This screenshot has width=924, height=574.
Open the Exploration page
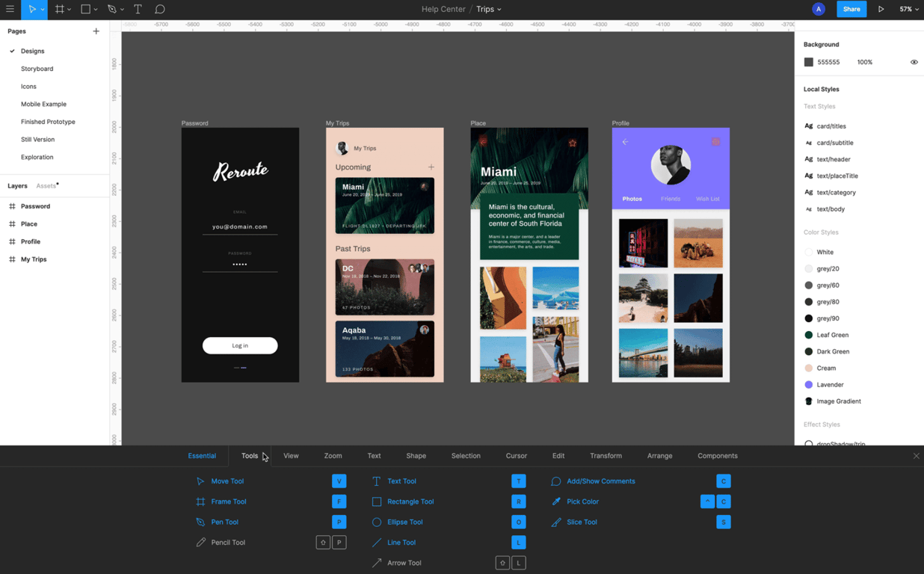pyautogui.click(x=37, y=157)
